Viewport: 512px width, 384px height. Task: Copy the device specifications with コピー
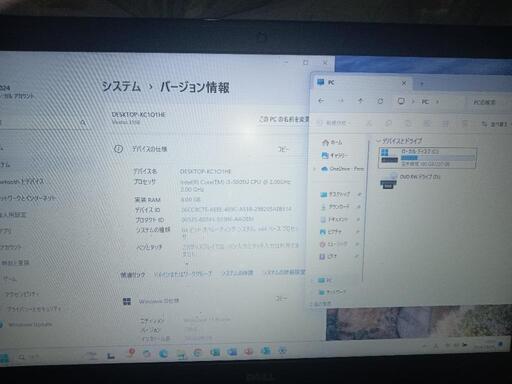pyautogui.click(x=283, y=149)
